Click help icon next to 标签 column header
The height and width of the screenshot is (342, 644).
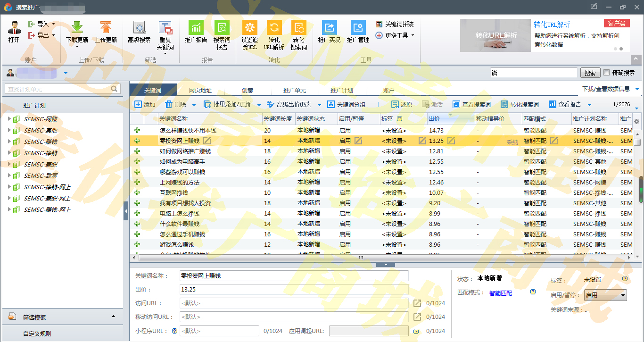tap(399, 119)
